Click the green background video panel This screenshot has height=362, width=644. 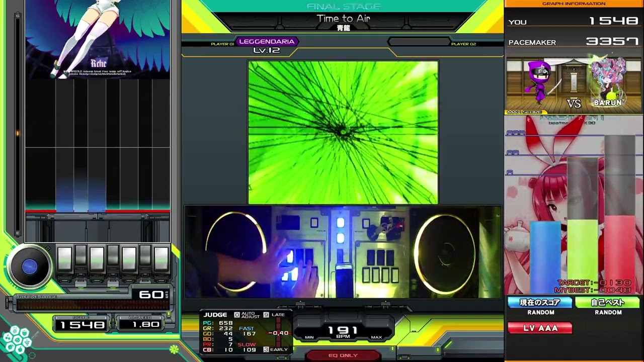pos(343,133)
